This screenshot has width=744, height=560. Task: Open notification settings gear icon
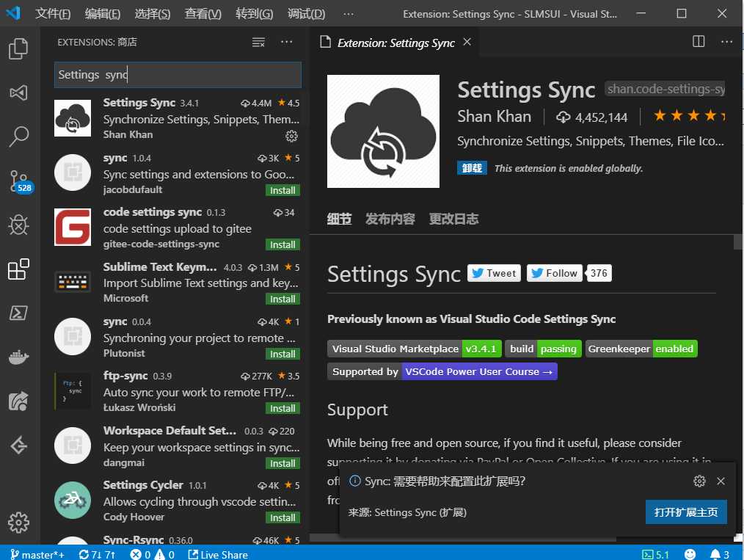699,481
